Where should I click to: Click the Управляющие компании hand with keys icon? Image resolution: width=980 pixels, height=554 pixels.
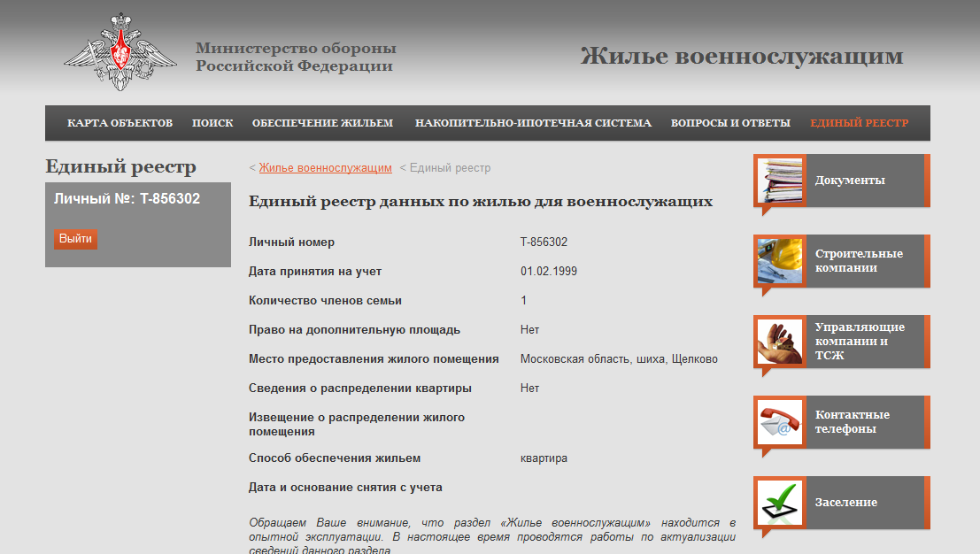[x=780, y=342]
